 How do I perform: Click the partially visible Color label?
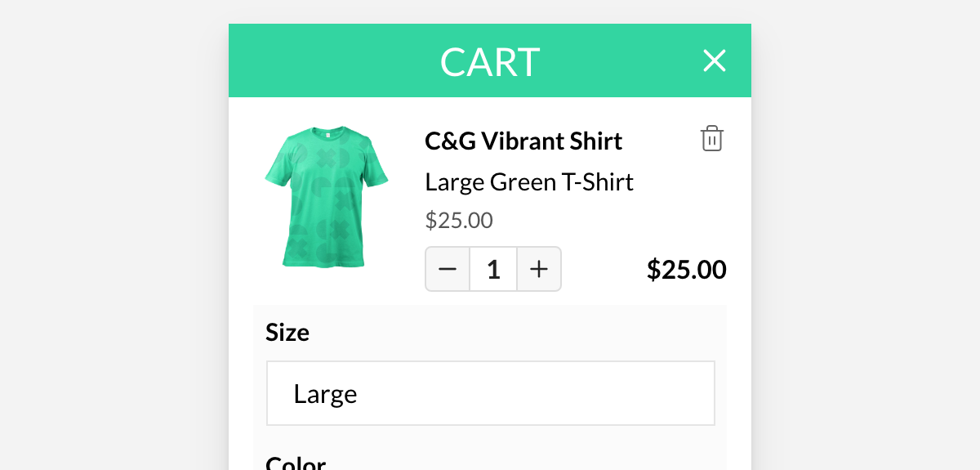296,463
